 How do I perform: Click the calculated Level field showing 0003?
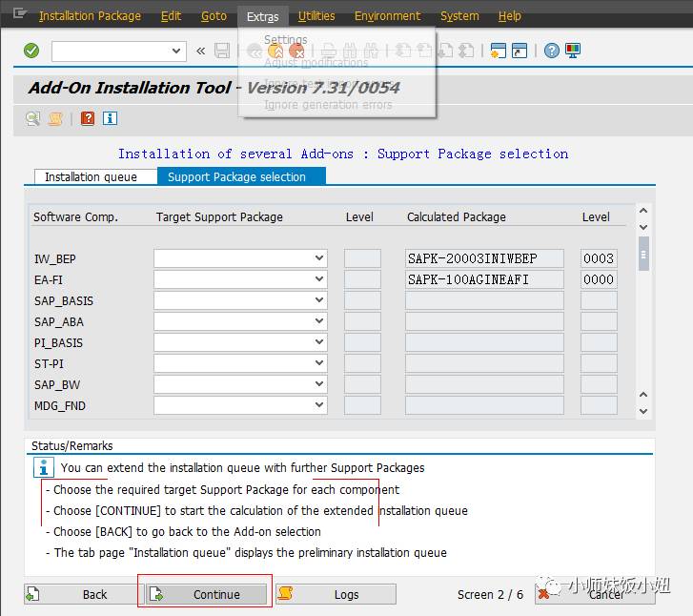click(x=599, y=258)
